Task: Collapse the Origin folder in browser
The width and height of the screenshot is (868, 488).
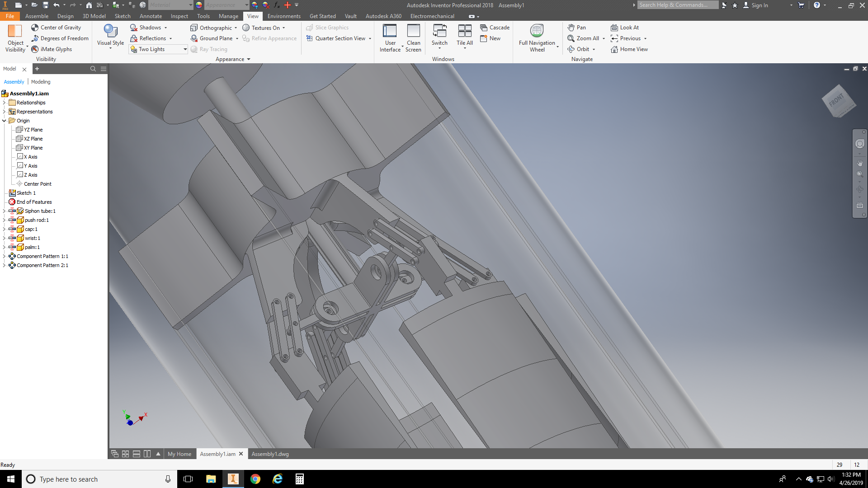Action: coord(4,121)
